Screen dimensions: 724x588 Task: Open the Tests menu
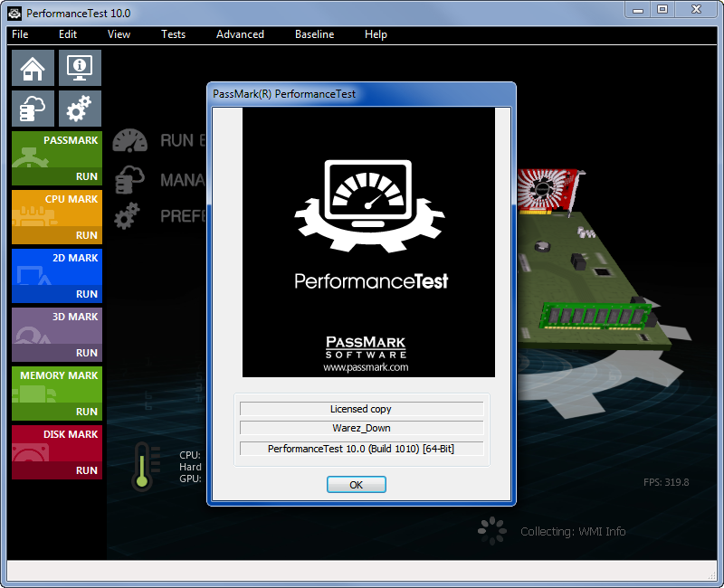tap(173, 34)
